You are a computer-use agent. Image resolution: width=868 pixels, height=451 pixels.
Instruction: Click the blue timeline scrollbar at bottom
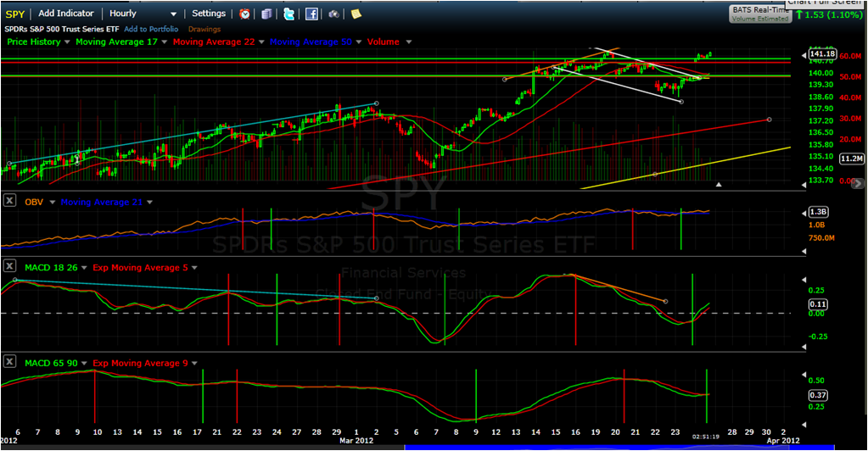pos(619,447)
